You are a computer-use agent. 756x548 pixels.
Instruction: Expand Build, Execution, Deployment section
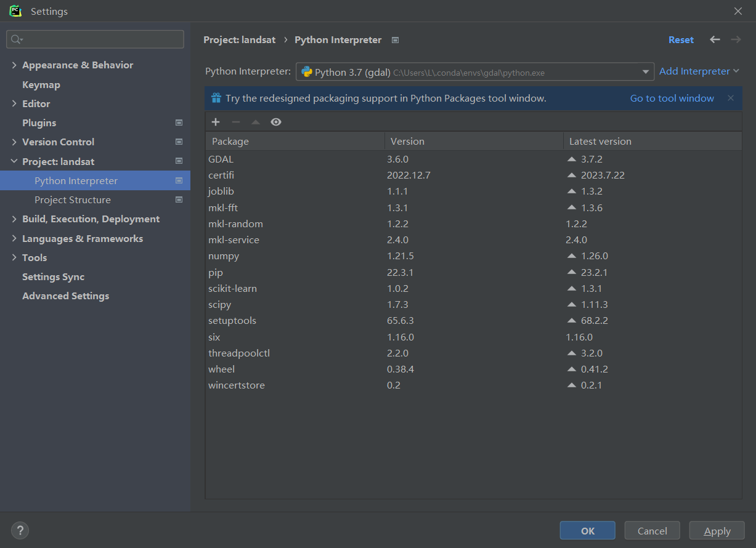pyautogui.click(x=14, y=219)
